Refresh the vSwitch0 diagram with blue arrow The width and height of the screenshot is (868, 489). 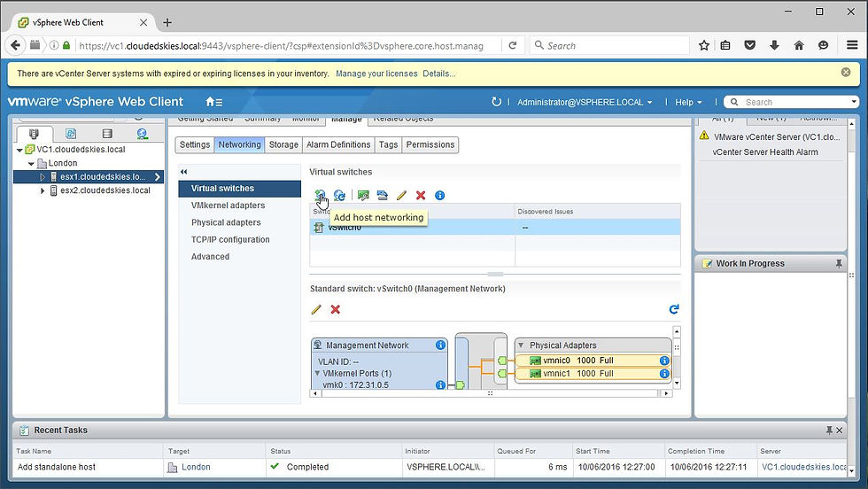(674, 309)
